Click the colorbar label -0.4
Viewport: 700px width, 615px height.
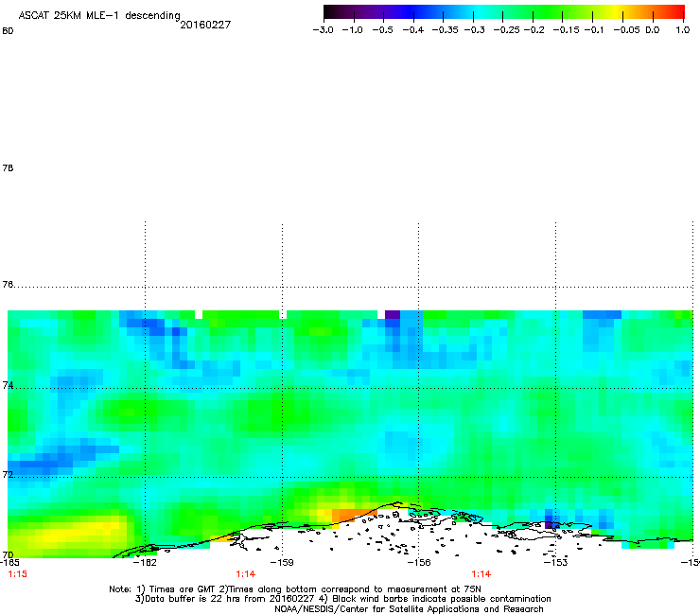(x=413, y=30)
